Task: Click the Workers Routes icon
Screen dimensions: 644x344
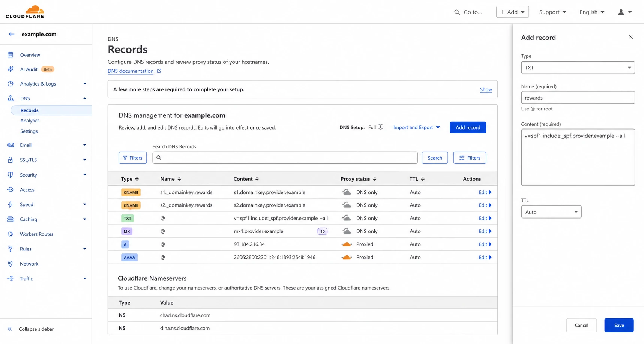Action: [x=11, y=234]
